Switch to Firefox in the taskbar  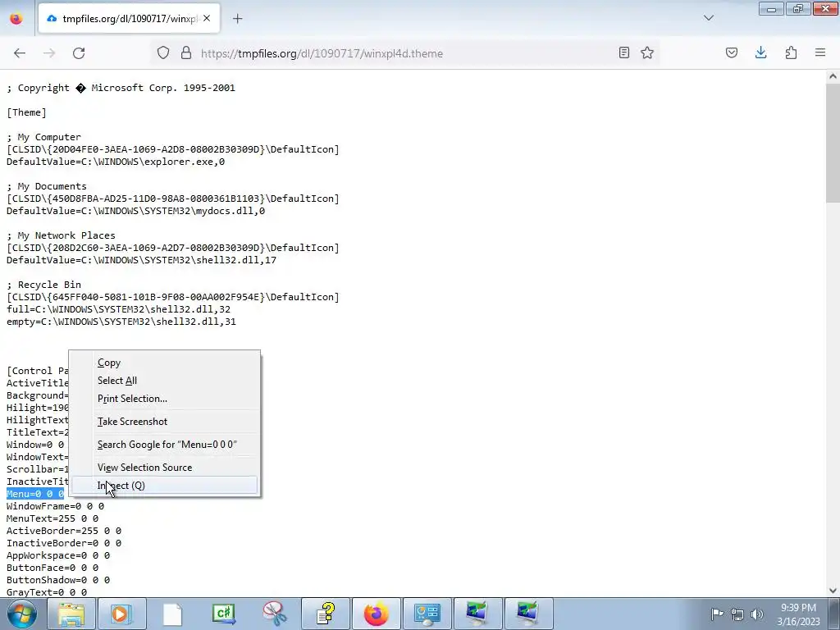pos(376,614)
